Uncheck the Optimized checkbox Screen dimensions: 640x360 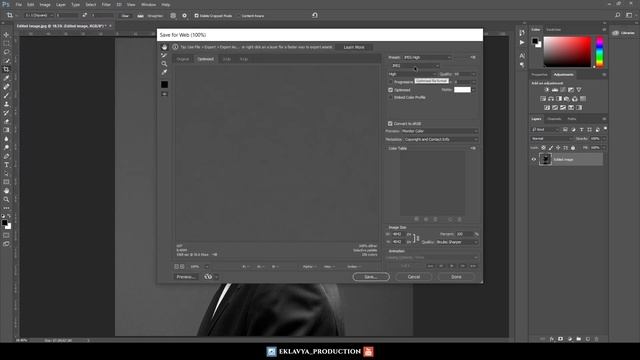click(390, 90)
